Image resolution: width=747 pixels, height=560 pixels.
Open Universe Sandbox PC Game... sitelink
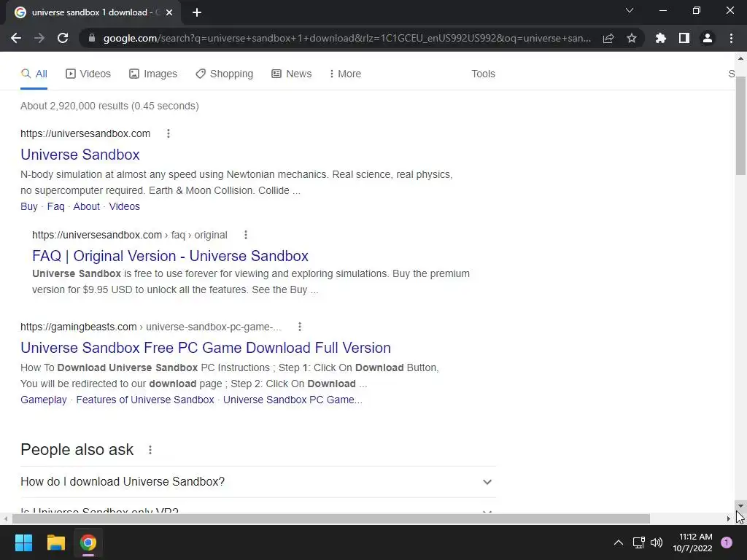293,400
